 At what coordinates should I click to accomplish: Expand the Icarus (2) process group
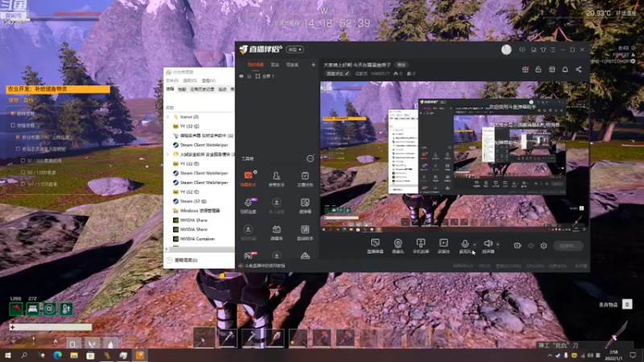[x=167, y=117]
